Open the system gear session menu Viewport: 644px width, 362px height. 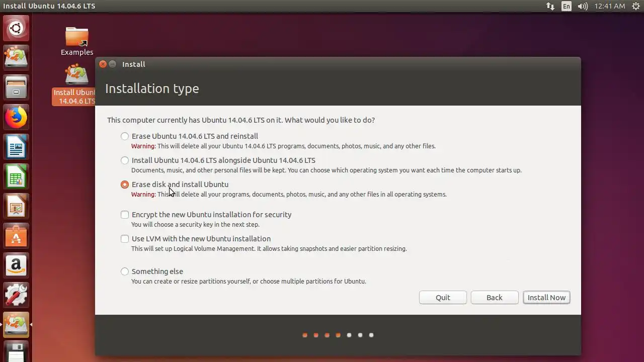(635, 6)
